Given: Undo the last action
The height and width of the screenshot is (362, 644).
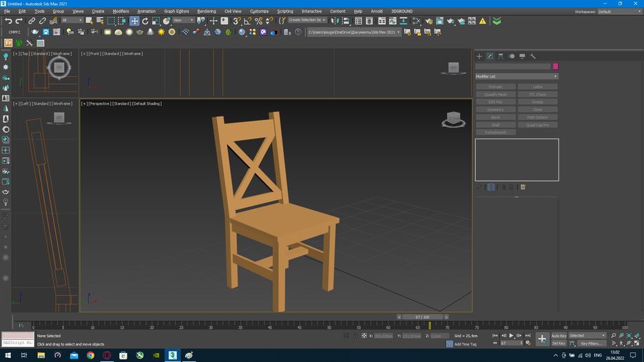Looking at the screenshot, I should (x=8, y=21).
